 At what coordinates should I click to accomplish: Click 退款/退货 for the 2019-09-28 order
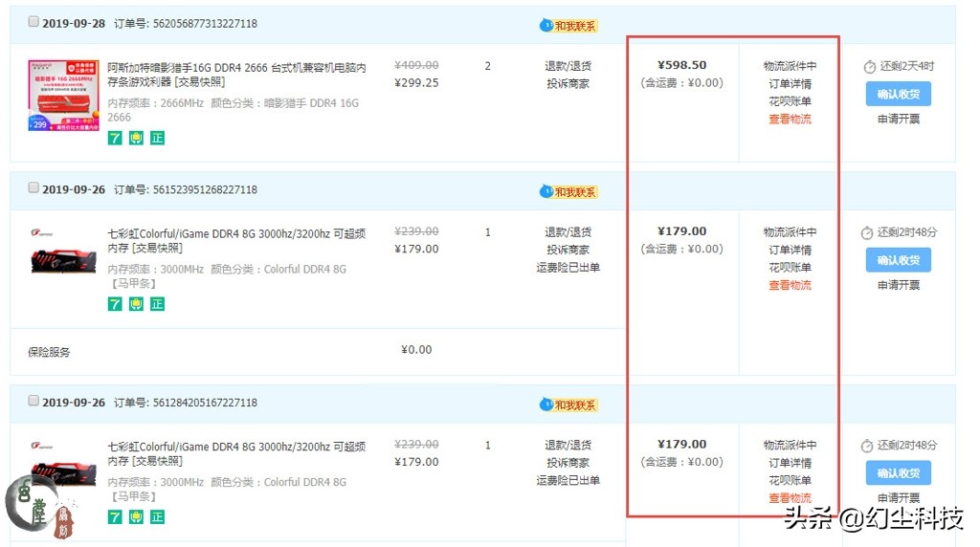click(568, 66)
